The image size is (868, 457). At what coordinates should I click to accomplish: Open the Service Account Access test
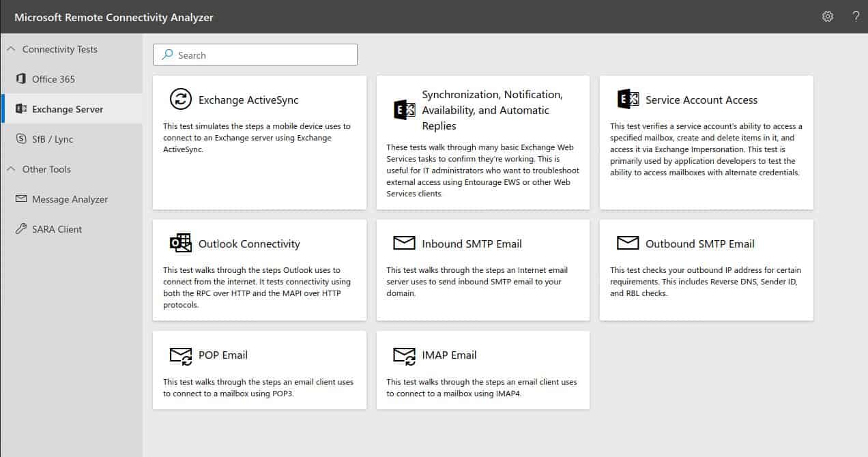[x=706, y=143]
